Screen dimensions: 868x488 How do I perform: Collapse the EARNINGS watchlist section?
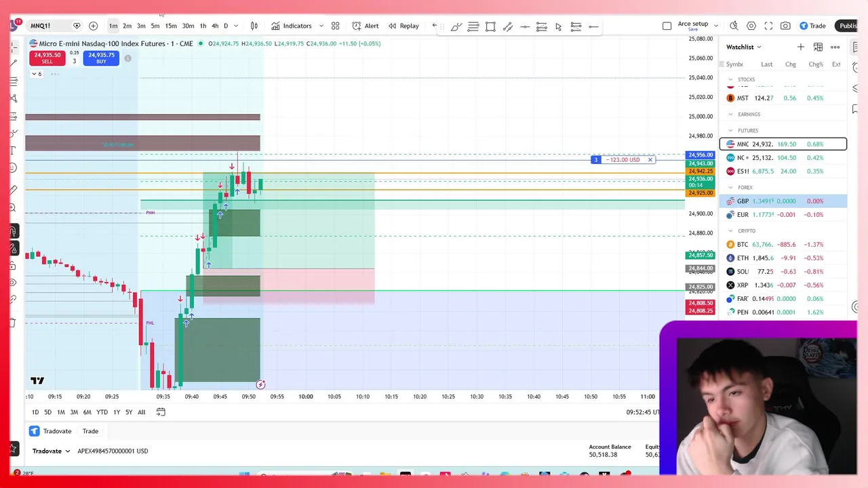coord(730,115)
